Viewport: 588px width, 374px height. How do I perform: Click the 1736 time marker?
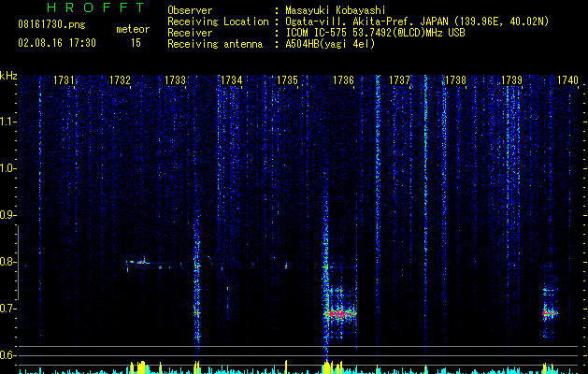click(343, 80)
